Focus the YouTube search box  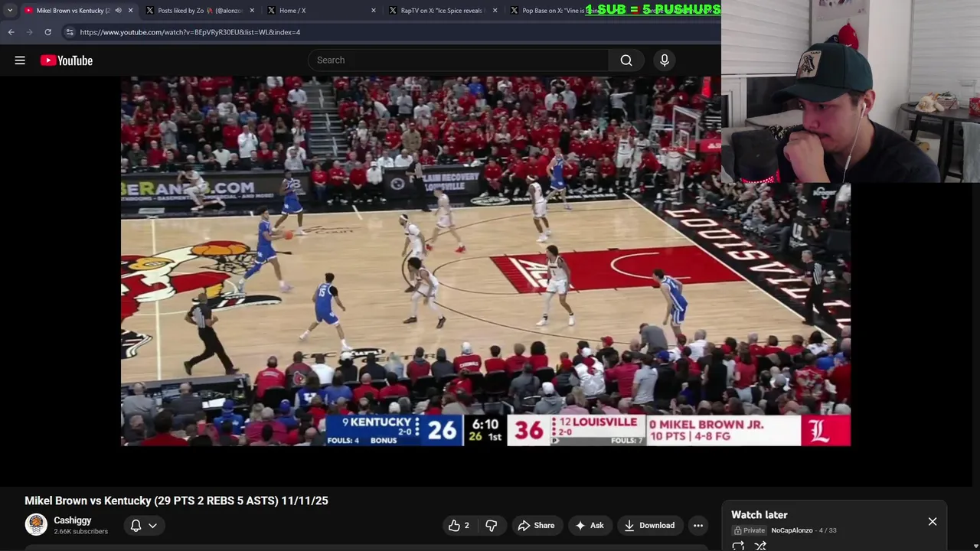click(x=459, y=60)
